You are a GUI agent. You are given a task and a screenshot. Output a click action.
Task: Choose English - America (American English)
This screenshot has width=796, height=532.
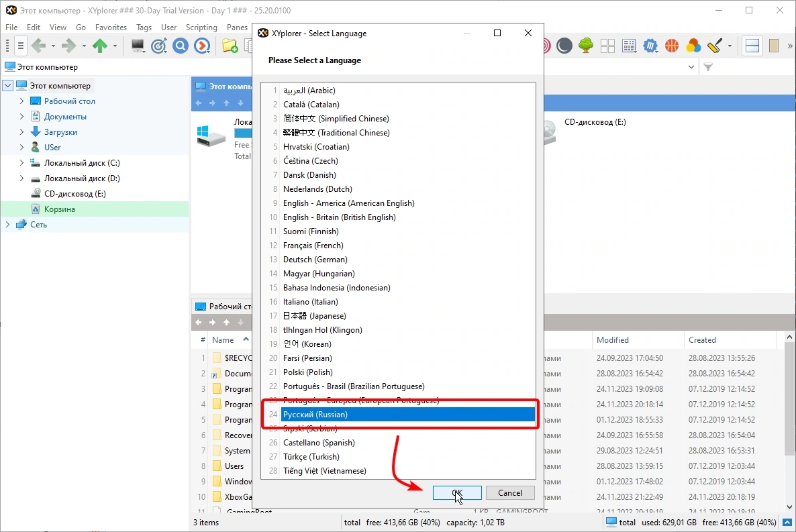tap(408, 203)
